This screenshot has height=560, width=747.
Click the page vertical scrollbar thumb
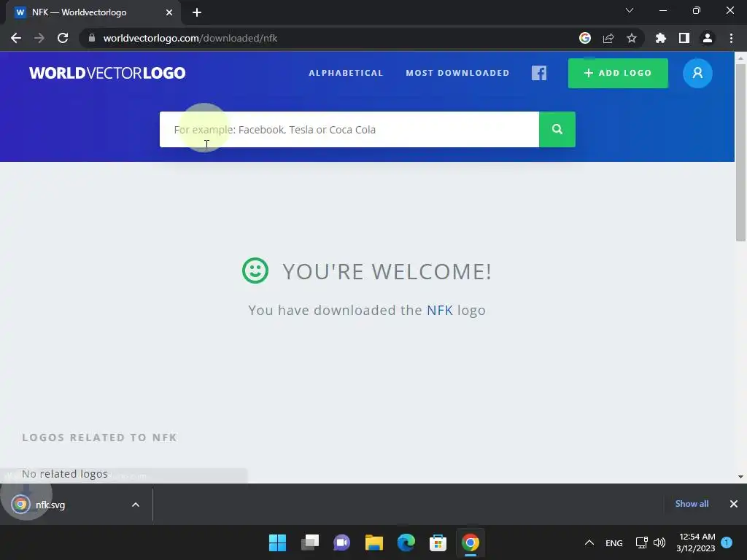(740, 152)
